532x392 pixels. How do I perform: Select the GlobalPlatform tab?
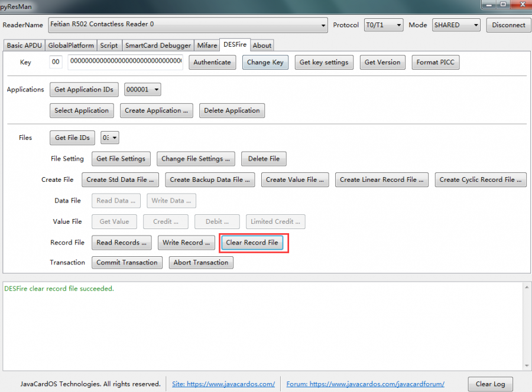tap(71, 45)
